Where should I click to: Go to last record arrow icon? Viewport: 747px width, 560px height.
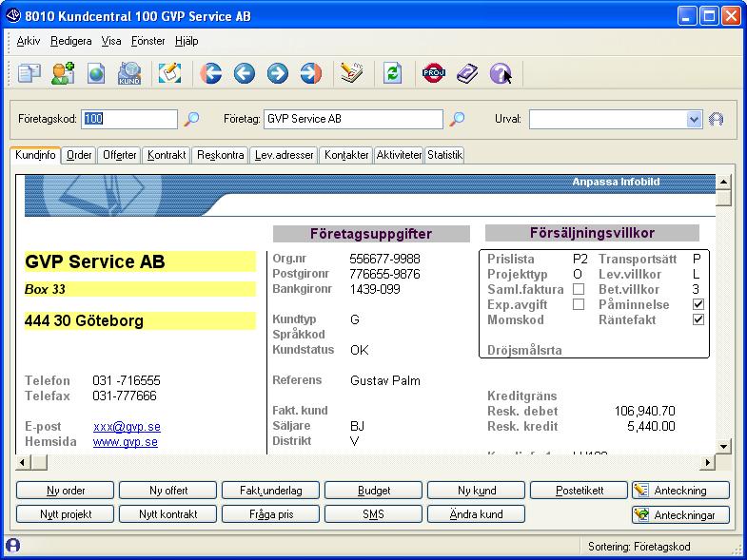click(311, 74)
